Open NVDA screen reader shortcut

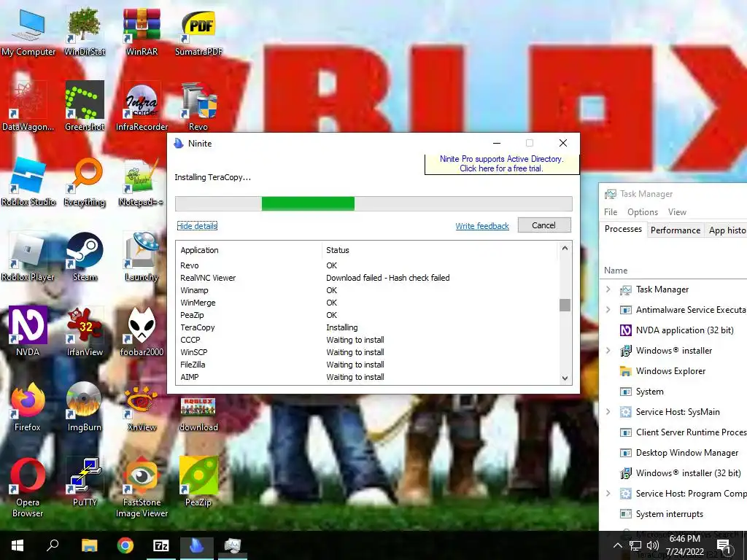(28, 332)
